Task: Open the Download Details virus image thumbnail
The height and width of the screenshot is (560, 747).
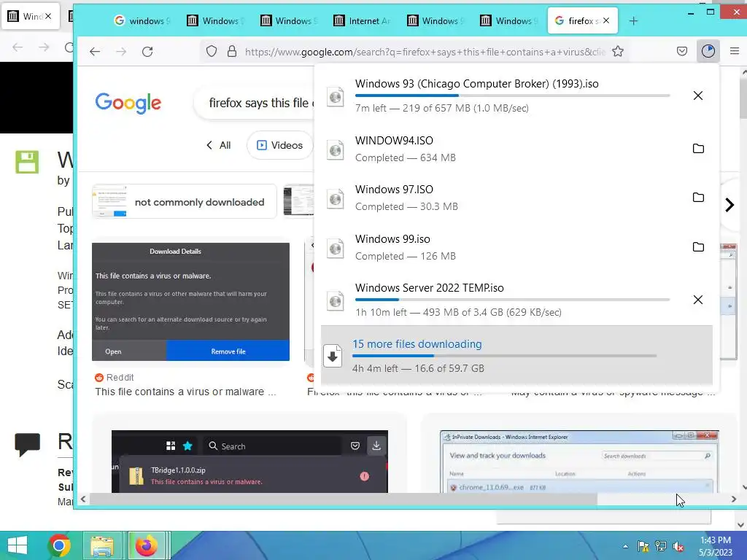Action: coord(190,301)
